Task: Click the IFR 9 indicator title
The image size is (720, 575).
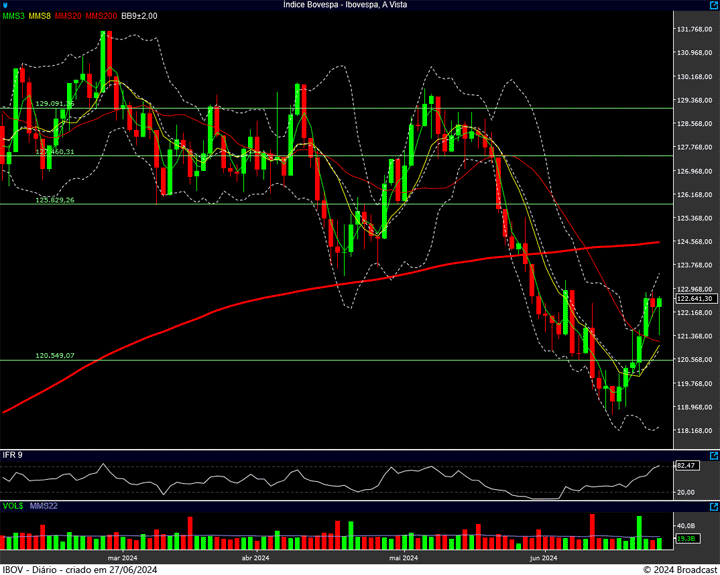Action: [x=12, y=455]
